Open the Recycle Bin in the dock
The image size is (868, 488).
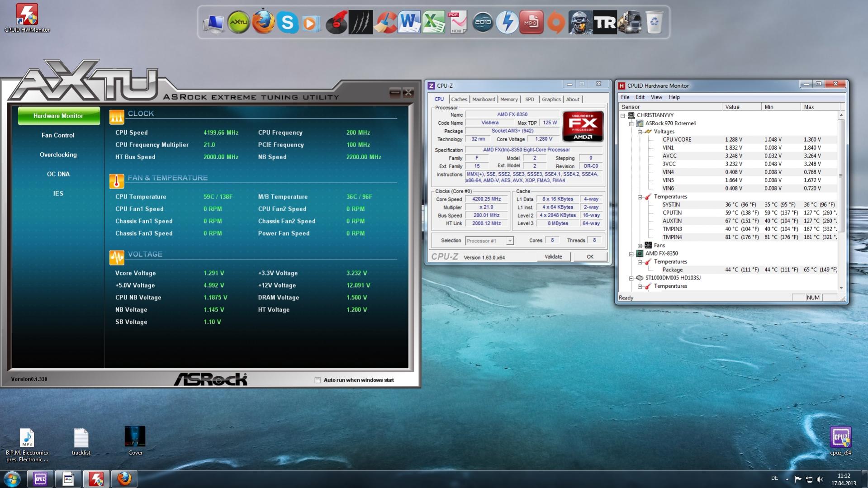tap(654, 22)
